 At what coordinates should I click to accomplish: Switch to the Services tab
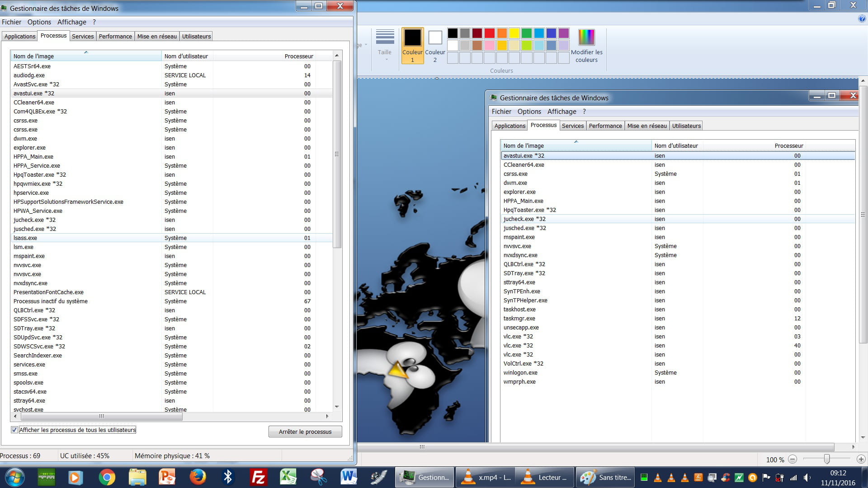(x=83, y=36)
